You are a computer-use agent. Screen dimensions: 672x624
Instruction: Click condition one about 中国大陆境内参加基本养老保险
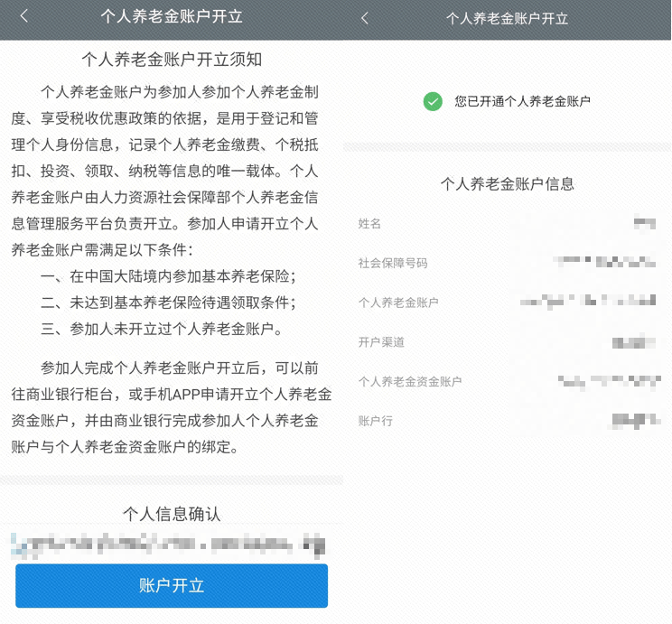(x=169, y=276)
